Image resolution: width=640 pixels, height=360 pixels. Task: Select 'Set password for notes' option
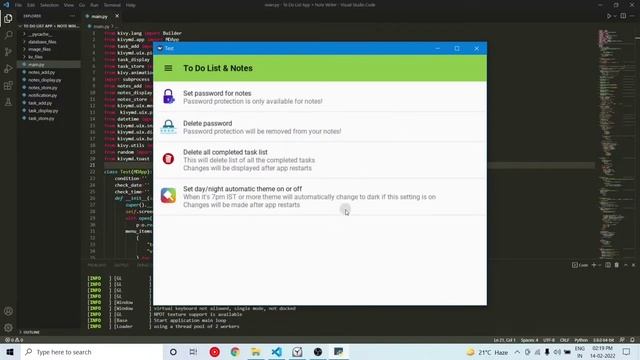click(320, 97)
